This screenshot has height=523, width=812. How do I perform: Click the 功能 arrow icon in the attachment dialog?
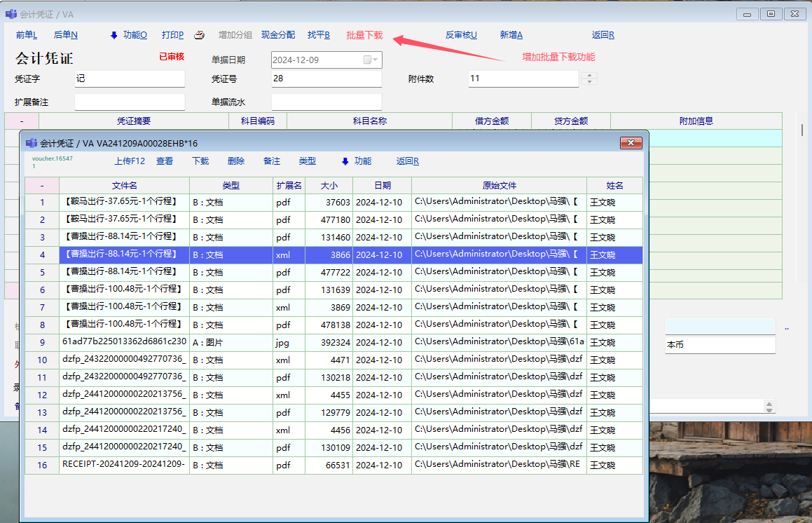pos(345,161)
